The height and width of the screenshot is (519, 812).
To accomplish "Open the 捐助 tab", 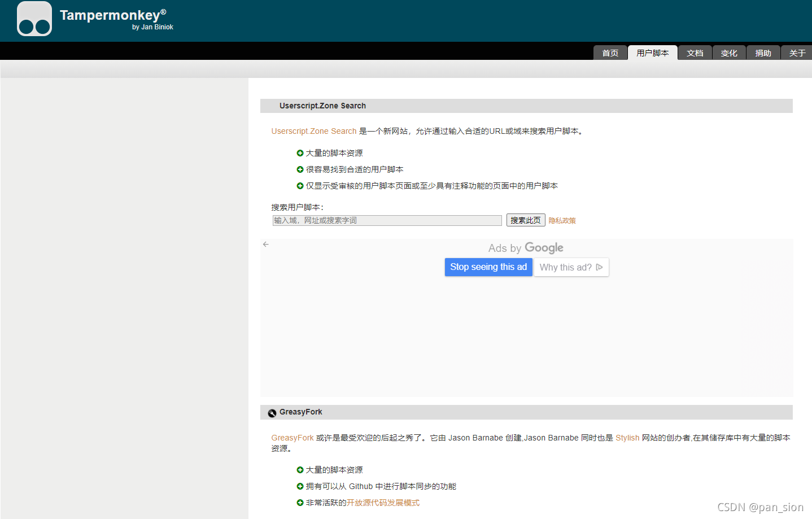I will [x=763, y=53].
